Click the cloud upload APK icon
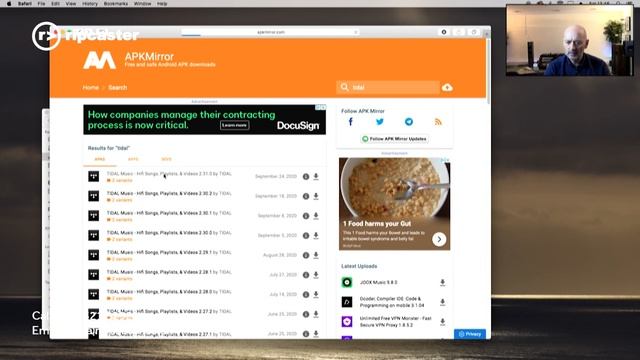This screenshot has width=640, height=360. (447, 87)
